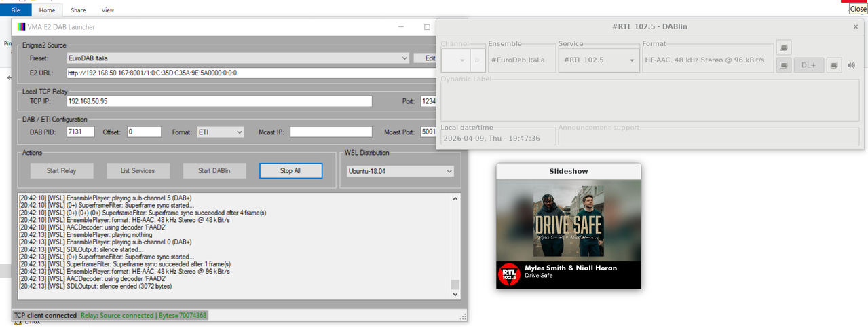This screenshot has height=328, width=868.
Task: Open the File tab in Explorer ribbon
Action: coord(16,10)
